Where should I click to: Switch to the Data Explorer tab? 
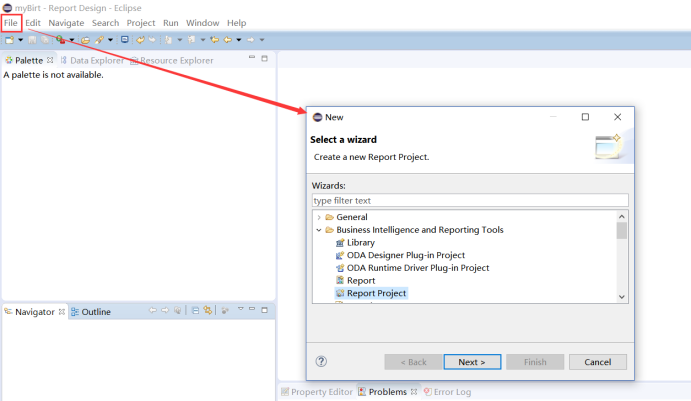(x=92, y=60)
